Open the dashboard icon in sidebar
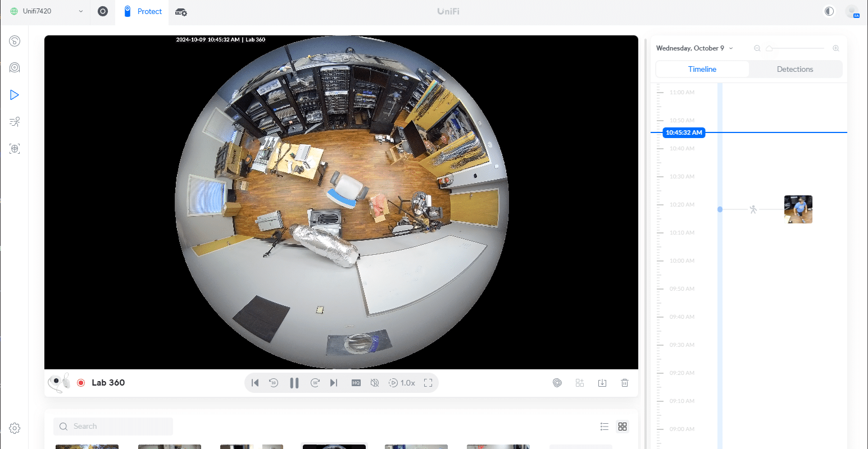The image size is (868, 449). pos(15,41)
